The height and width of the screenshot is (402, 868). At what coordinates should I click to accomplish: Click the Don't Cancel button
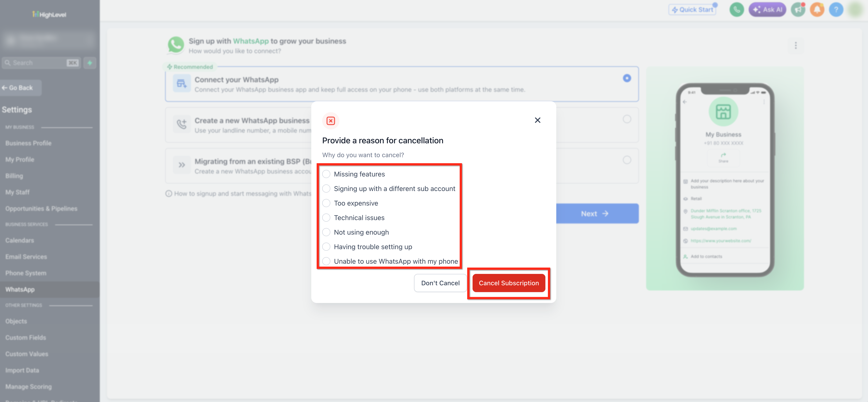click(440, 283)
